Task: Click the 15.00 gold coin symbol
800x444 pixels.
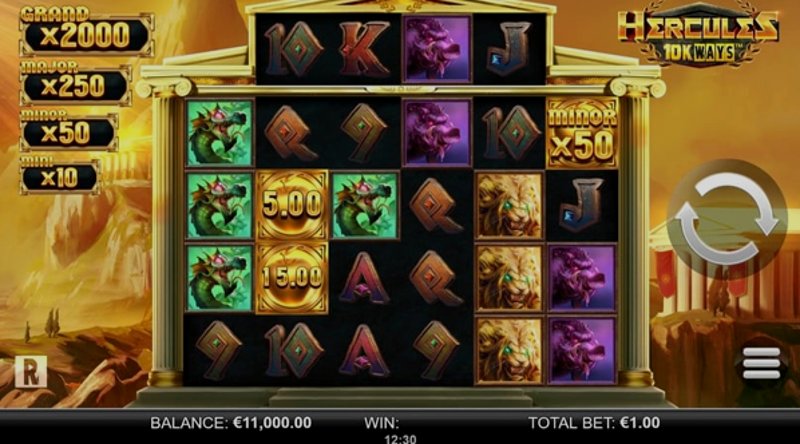Action: tap(292, 278)
